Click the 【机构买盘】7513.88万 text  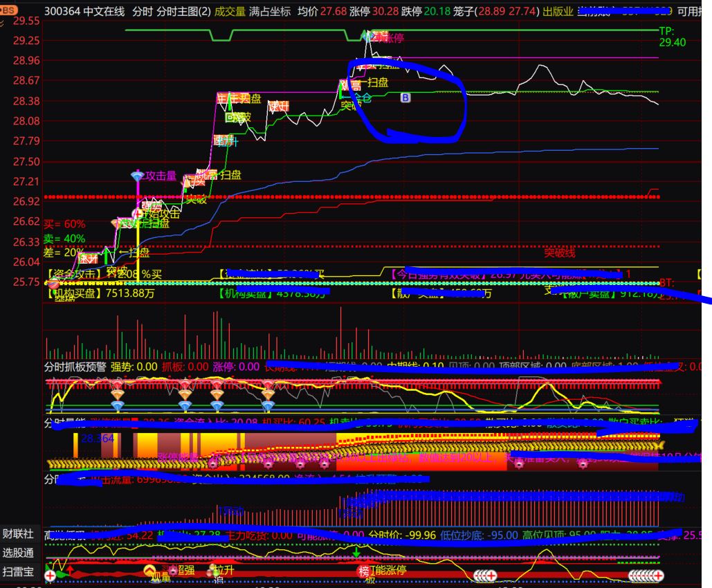pos(101,293)
